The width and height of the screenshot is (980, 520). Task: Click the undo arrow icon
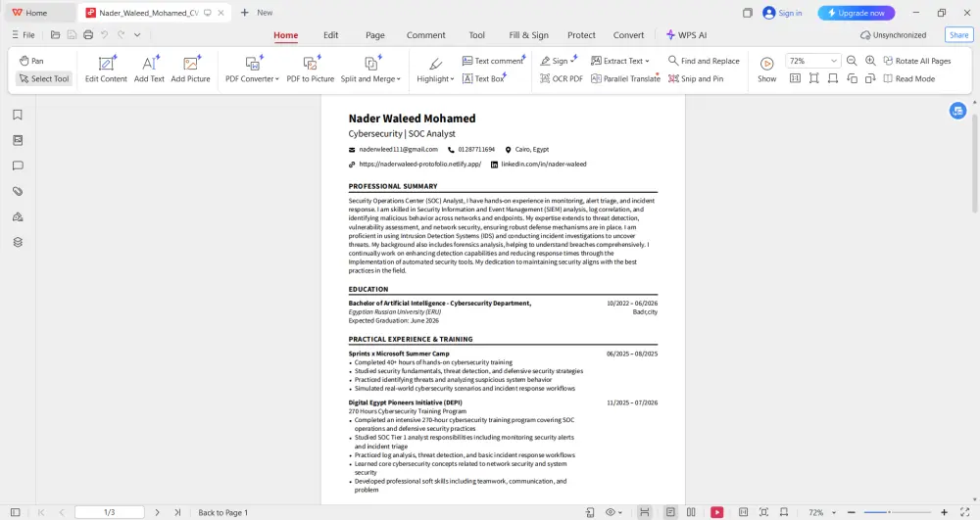105,35
